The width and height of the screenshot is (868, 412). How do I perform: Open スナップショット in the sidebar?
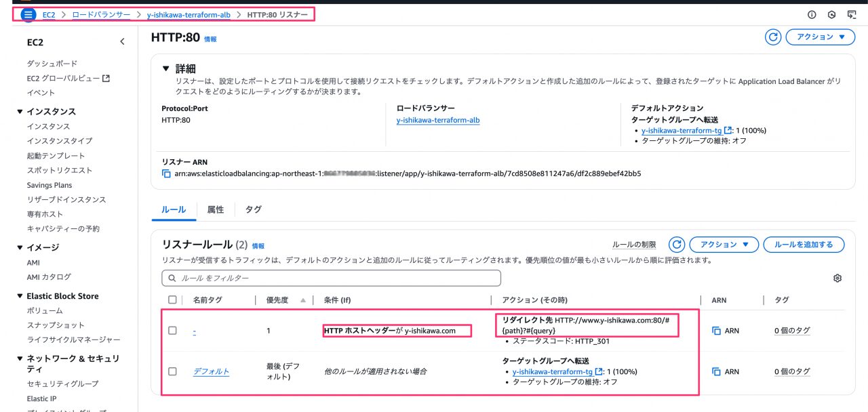coord(56,325)
